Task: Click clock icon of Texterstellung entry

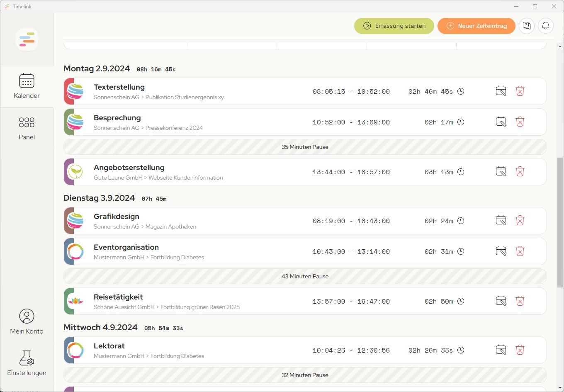Action: pos(461,91)
